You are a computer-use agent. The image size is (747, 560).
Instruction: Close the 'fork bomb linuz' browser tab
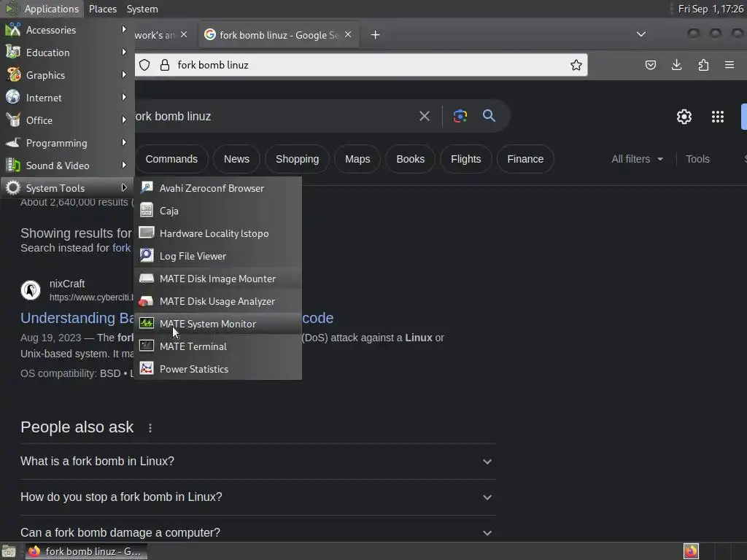[x=348, y=34]
